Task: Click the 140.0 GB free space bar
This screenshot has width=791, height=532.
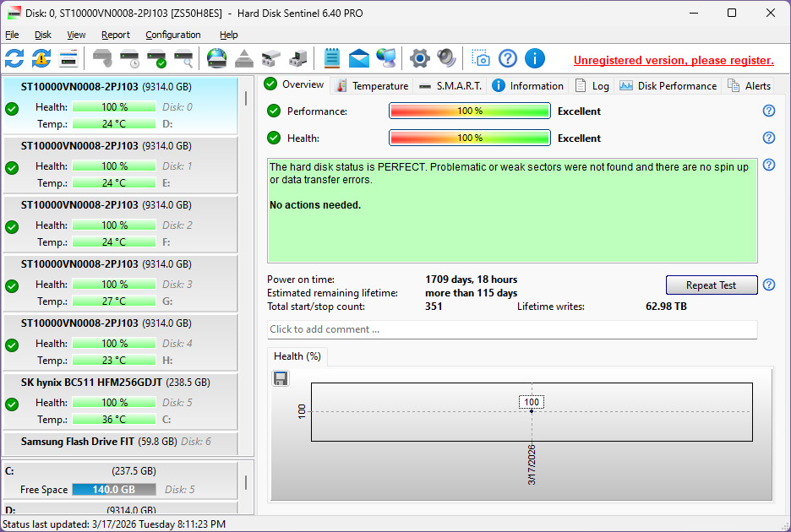Action: (114, 490)
